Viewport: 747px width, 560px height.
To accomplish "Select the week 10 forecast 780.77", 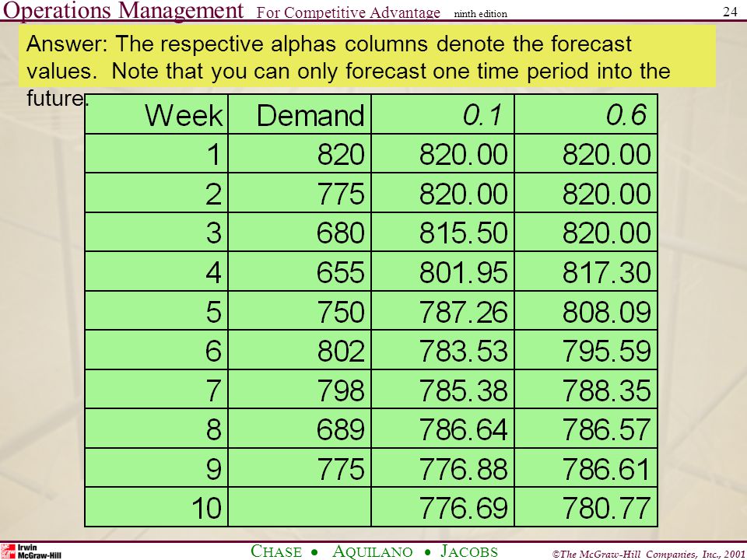I will click(x=587, y=506).
